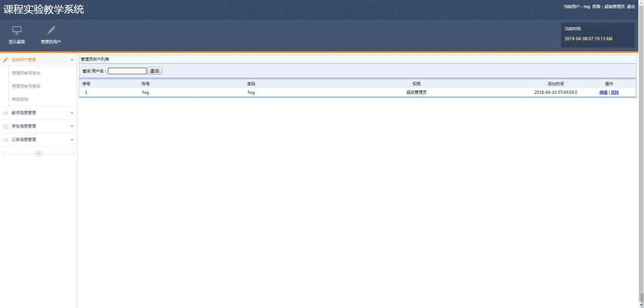Open the 管理员用户 pencil icon
The height and width of the screenshot is (308, 644).
point(51,30)
